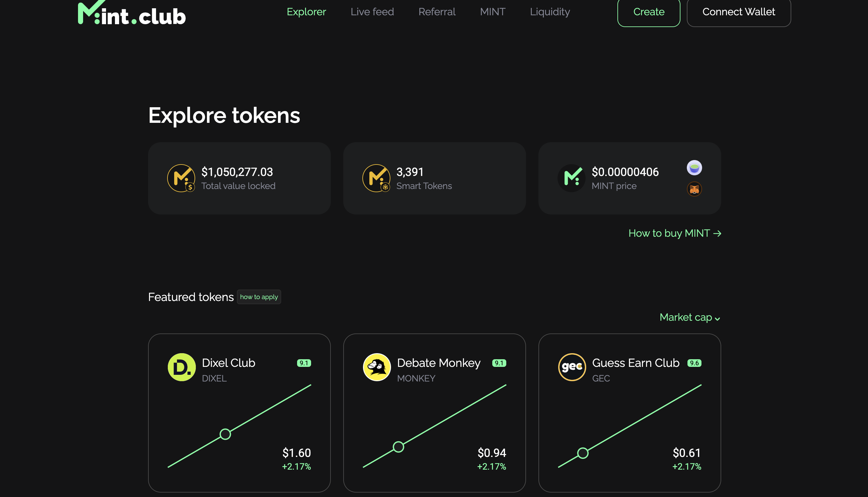Open Guess Earn Club gec logo

click(x=572, y=367)
